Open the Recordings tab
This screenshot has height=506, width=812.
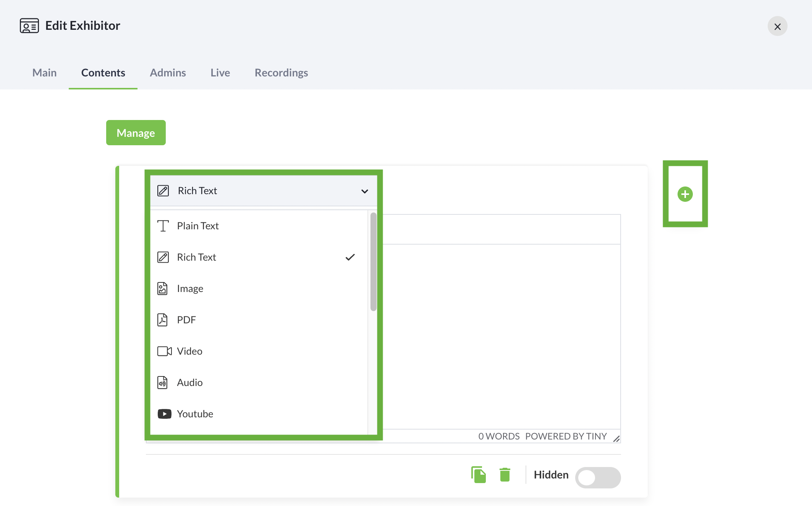[281, 73]
